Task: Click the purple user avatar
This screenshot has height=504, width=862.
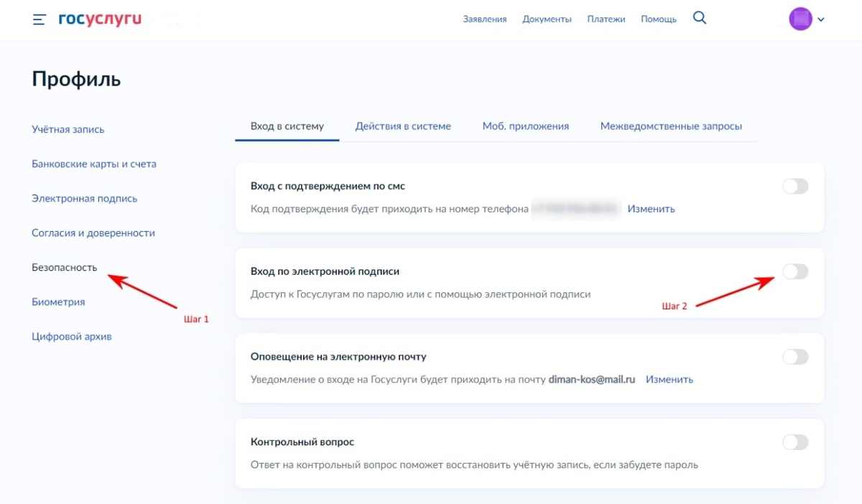Action: tap(800, 19)
